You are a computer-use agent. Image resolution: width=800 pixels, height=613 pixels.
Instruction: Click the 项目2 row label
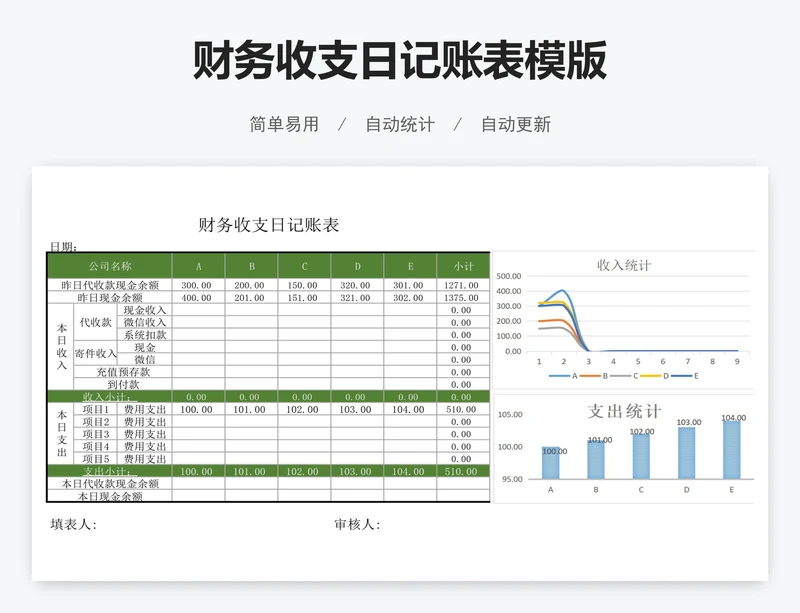coord(96,422)
